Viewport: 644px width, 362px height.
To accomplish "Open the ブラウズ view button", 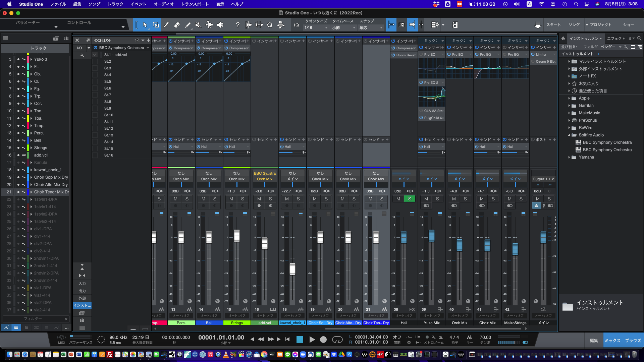I will coord(633,340).
